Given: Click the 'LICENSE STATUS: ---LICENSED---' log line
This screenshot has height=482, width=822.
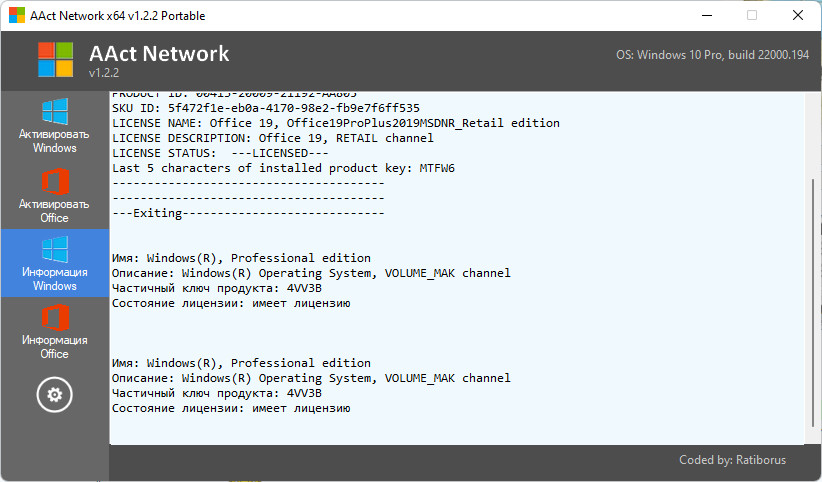Looking at the screenshot, I should point(220,153).
